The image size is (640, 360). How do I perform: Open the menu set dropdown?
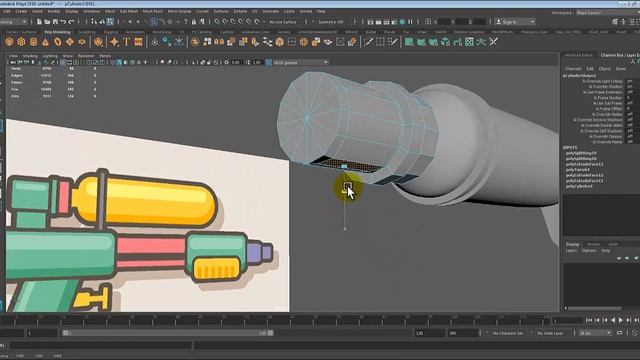14,22
